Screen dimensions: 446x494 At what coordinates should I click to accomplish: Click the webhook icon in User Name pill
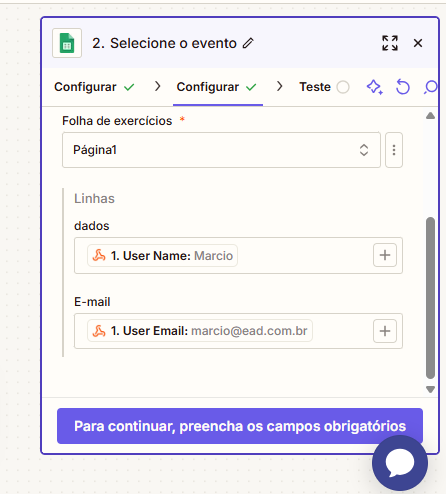[x=99, y=256]
